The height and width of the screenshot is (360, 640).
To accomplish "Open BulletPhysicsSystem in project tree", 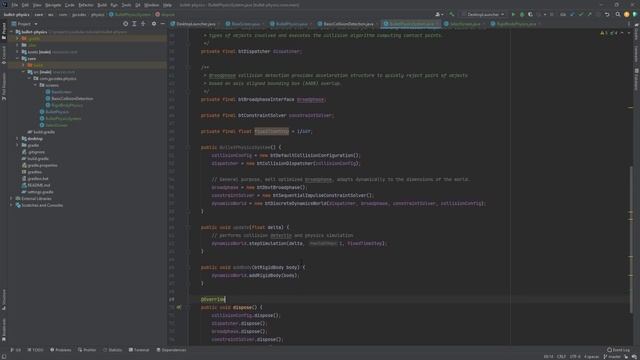I will point(63,119).
